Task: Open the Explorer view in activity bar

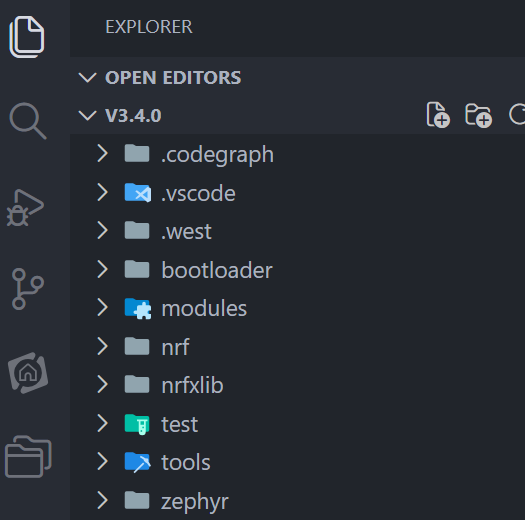Action: pos(27,36)
